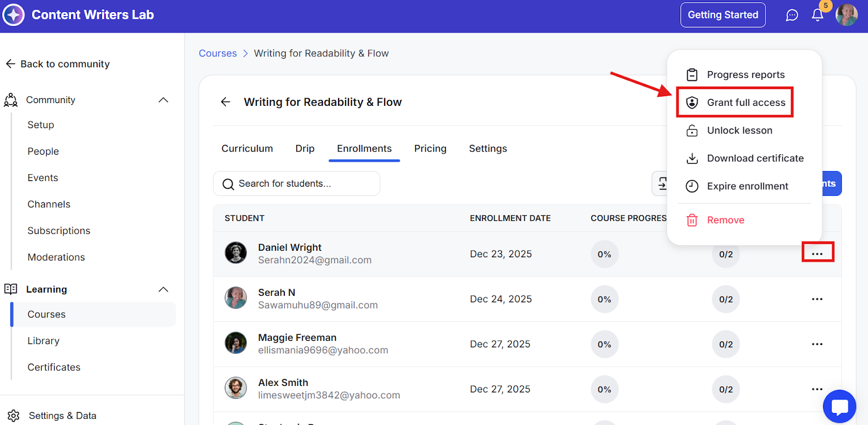The width and height of the screenshot is (868, 425).
Task: Switch to the Curriculum tab
Action: point(247,149)
